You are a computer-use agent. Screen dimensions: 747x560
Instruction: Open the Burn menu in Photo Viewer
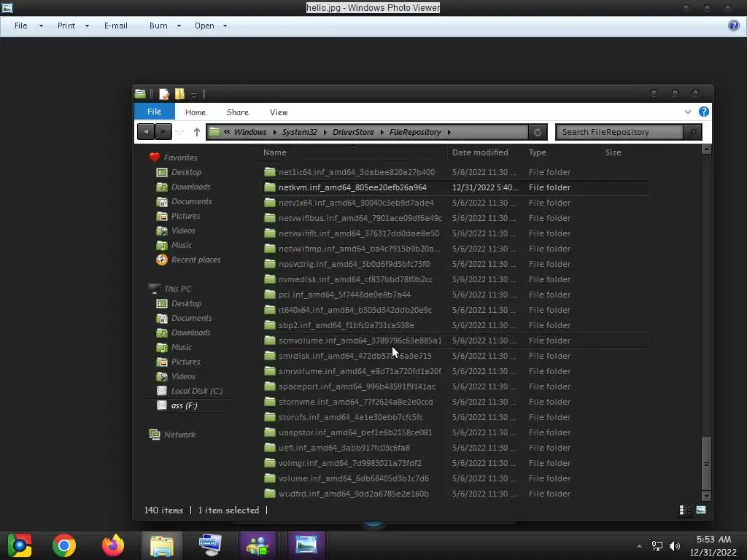coord(158,26)
